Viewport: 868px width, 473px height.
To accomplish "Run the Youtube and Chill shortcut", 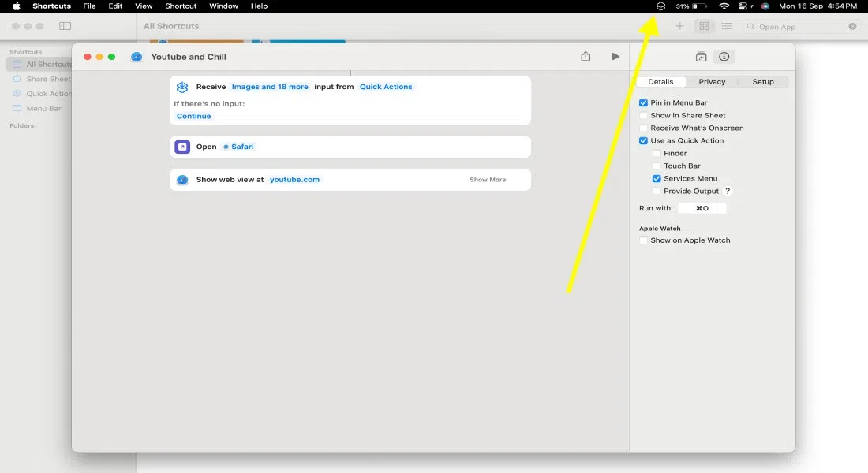I will (615, 57).
